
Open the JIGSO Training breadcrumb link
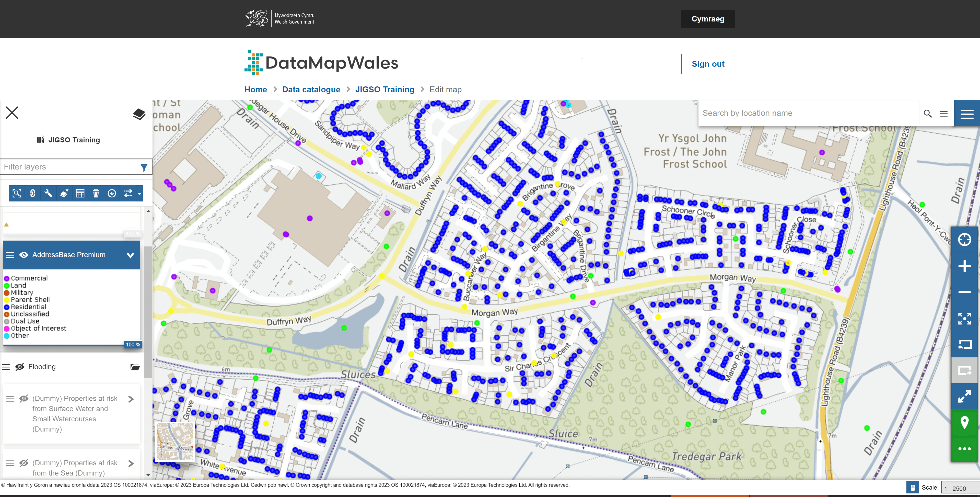tap(385, 89)
